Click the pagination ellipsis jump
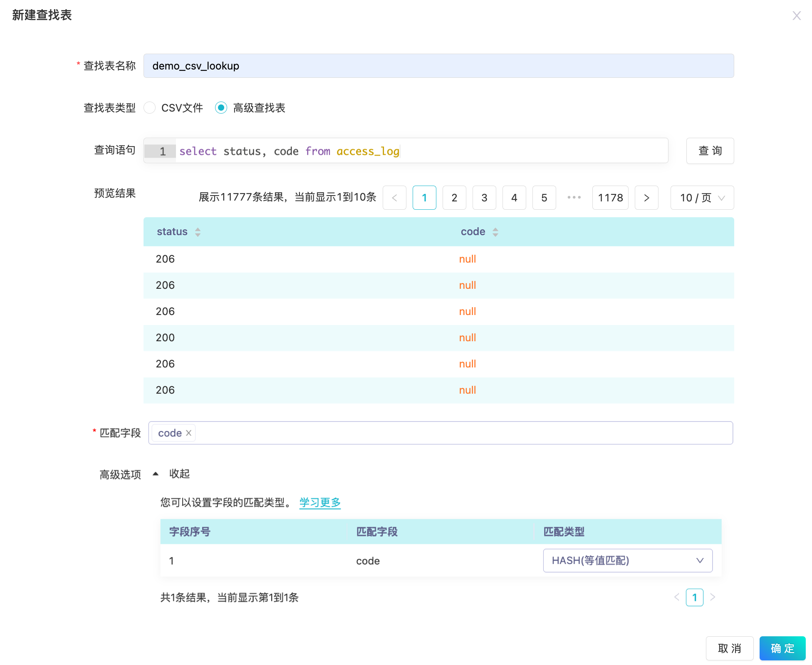This screenshot has height=665, width=812. coord(574,198)
